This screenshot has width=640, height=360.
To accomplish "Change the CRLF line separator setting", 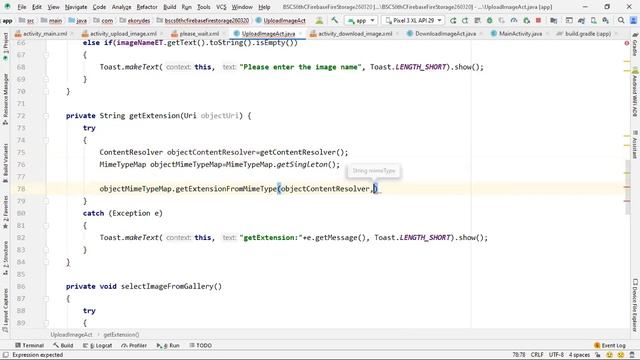I will [537, 355].
